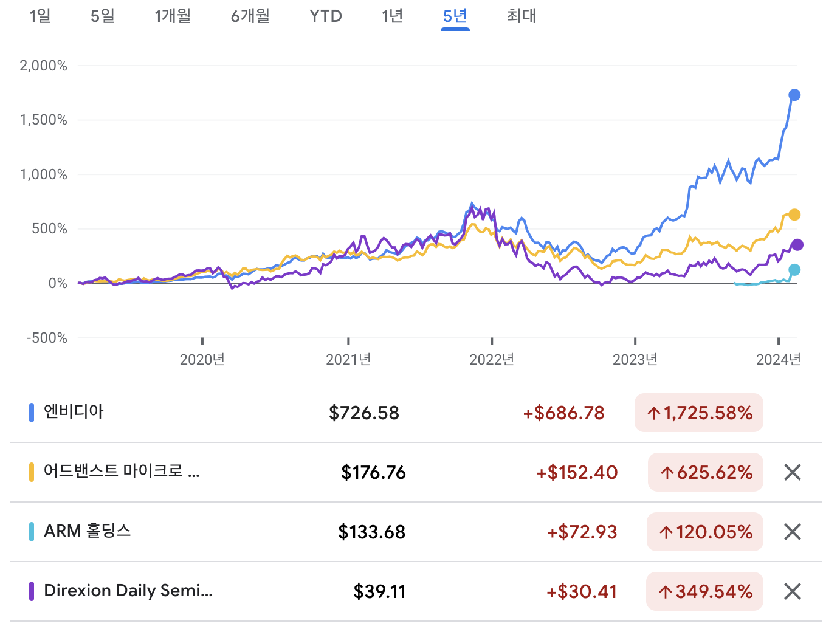
Task: Open the Direxion Daily Semi… stock name
Action: point(128,591)
